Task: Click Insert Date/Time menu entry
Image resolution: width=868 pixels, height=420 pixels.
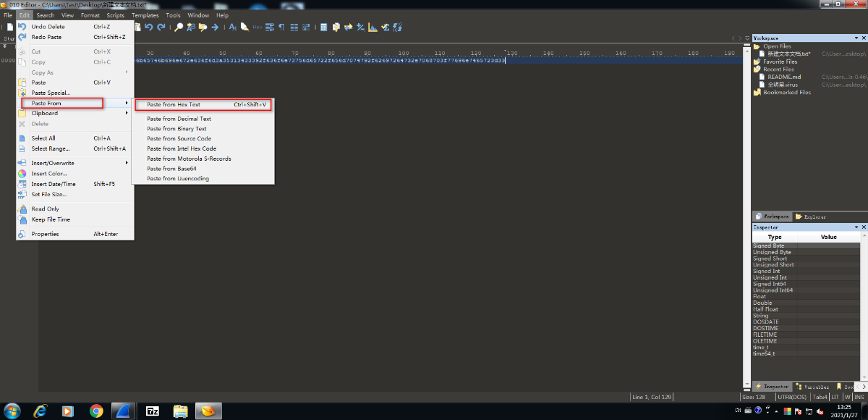Action: pos(76,184)
